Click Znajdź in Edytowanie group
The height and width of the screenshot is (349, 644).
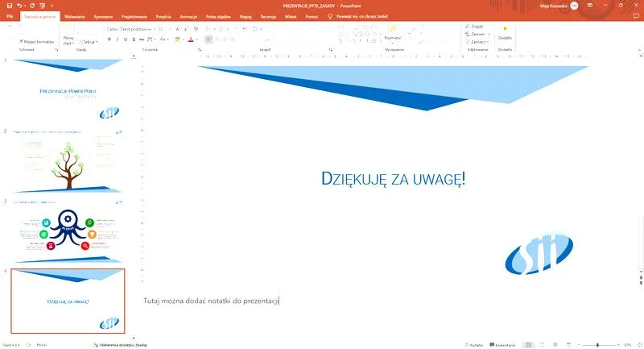coord(474,27)
